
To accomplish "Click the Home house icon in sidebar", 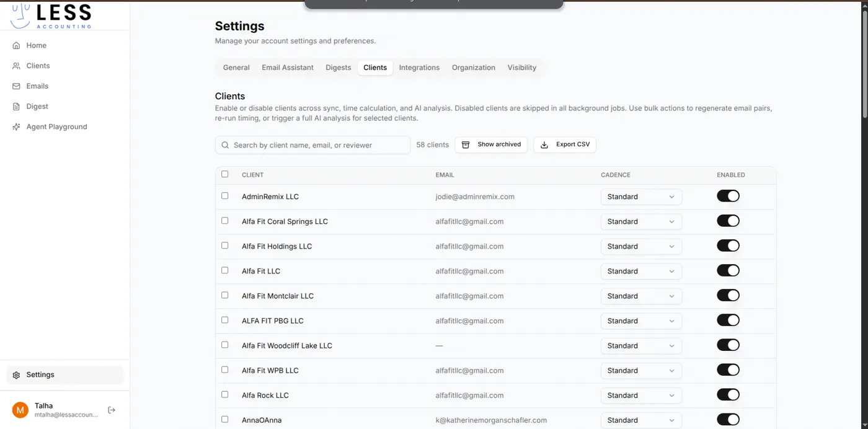I will (x=16, y=45).
